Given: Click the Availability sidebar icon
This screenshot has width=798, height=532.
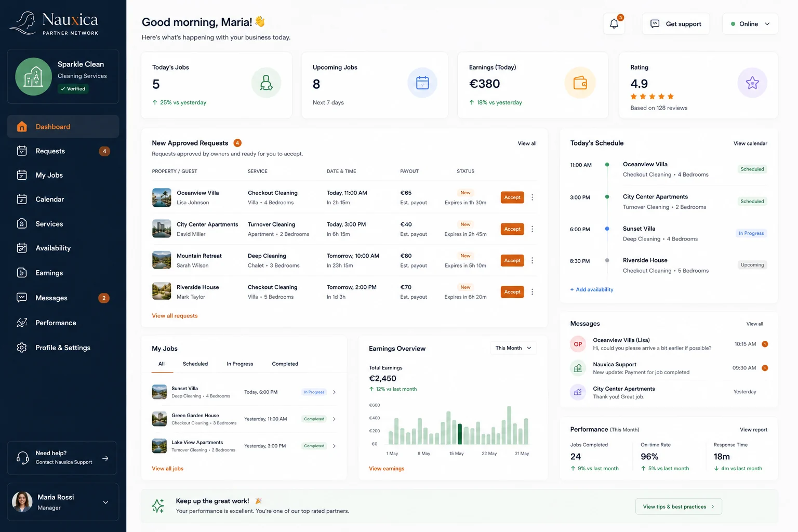Looking at the screenshot, I should coord(22,248).
